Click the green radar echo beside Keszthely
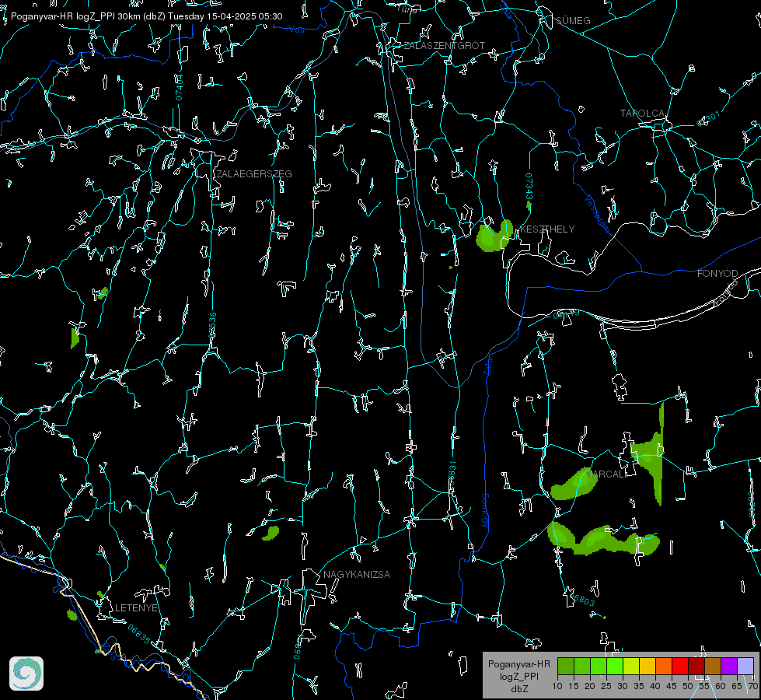Image resolution: width=761 pixels, height=700 pixels. 494,236
